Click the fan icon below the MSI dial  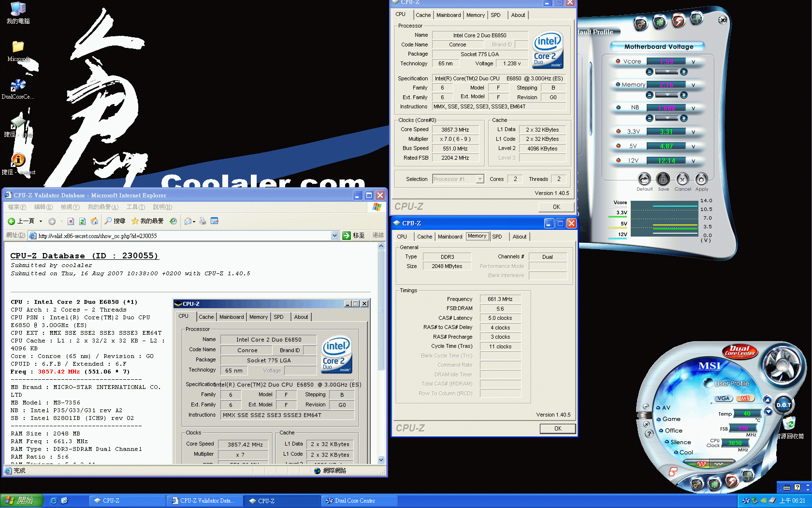[714, 483]
